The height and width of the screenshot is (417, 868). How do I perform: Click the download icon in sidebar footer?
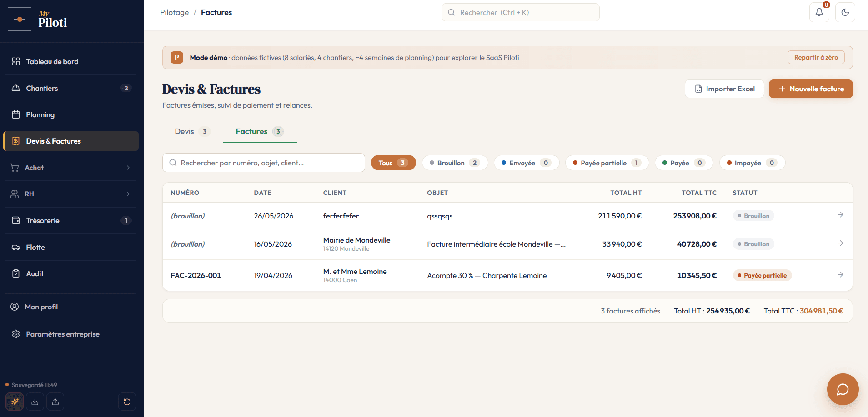point(35,402)
